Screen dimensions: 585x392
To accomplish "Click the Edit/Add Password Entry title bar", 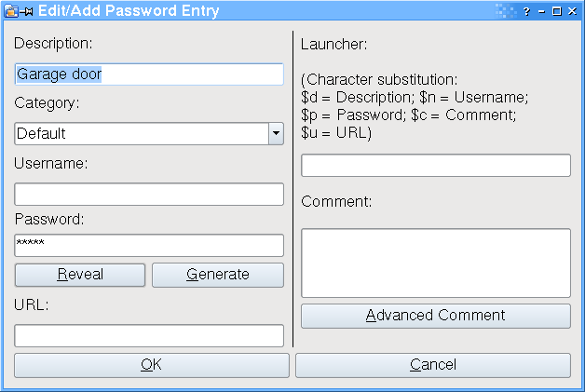I will coord(261,11).
